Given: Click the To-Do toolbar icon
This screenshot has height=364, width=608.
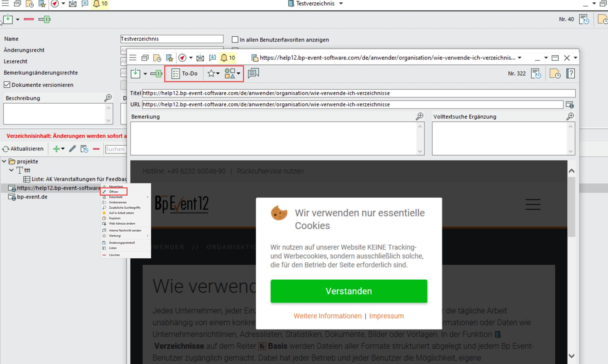Looking at the screenshot, I should (184, 74).
